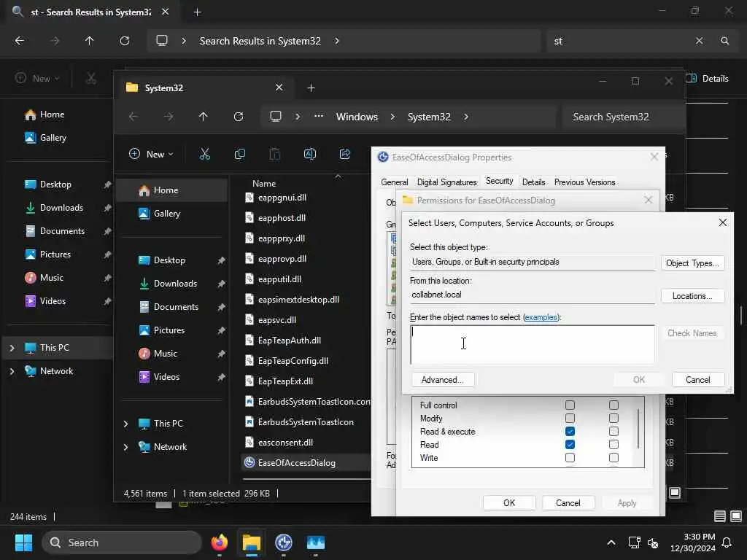Open File Explorer from the taskbar
The height and width of the screenshot is (560, 747).
coord(252,542)
